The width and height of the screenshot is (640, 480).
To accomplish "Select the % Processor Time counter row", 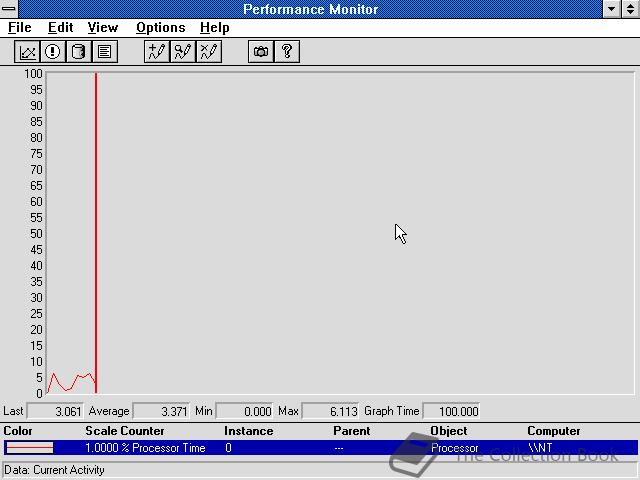I will (x=320, y=448).
